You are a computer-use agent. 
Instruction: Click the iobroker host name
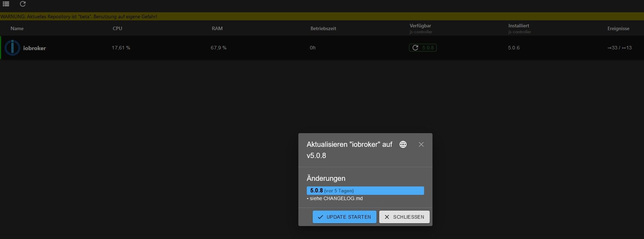click(x=34, y=48)
